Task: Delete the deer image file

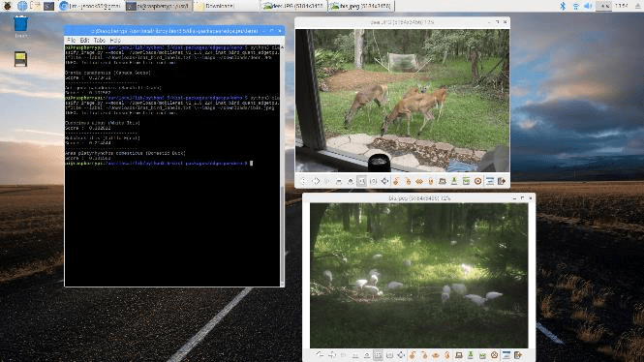Action: coord(477,181)
